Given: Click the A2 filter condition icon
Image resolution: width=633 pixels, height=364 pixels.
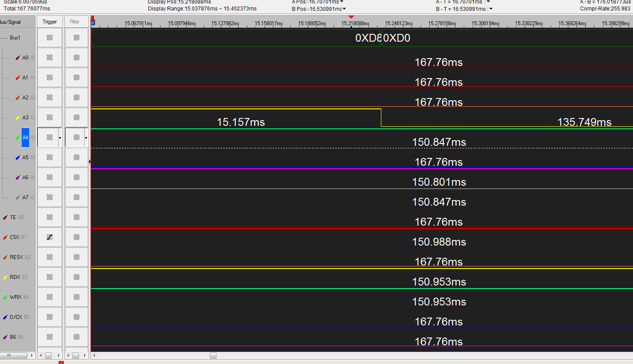Looking at the screenshot, I should point(76,98).
